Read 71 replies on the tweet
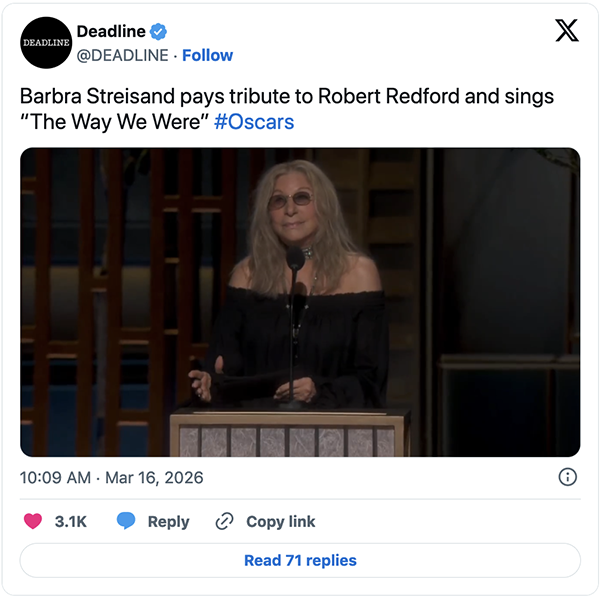The height and width of the screenshot is (598, 600). click(300, 560)
